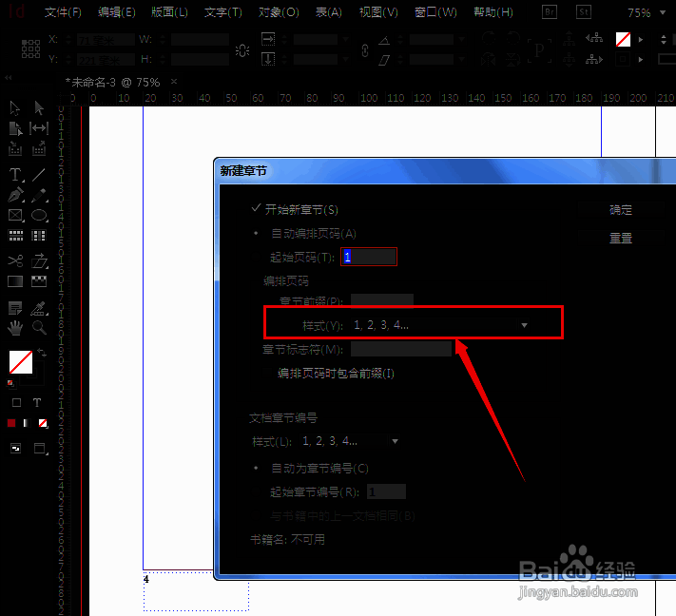This screenshot has width=676, height=616.
Task: Select 起始章节编号(R) radio option
Action: [x=258, y=491]
